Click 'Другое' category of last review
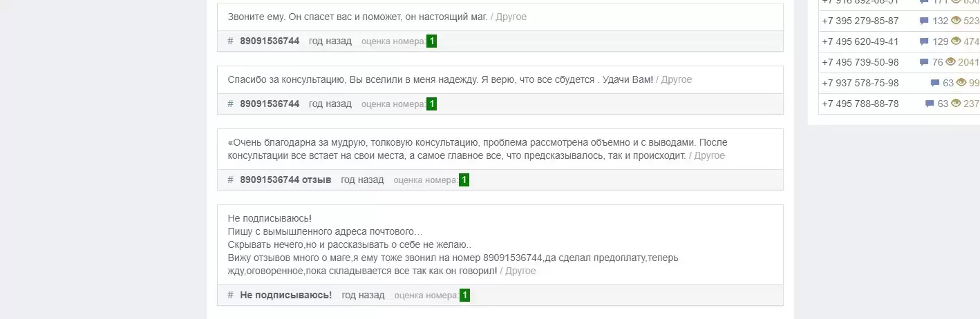Image resolution: width=980 pixels, height=319 pixels. (520, 271)
